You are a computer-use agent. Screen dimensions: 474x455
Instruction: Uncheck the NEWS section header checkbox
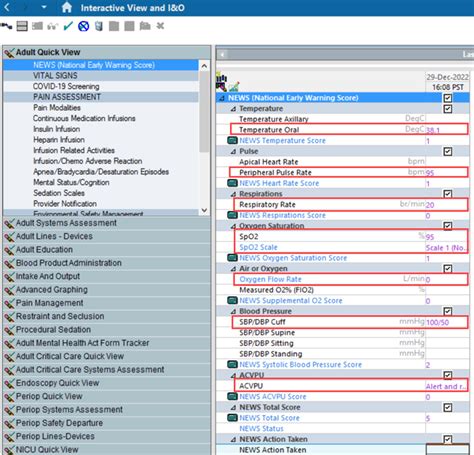click(448, 98)
